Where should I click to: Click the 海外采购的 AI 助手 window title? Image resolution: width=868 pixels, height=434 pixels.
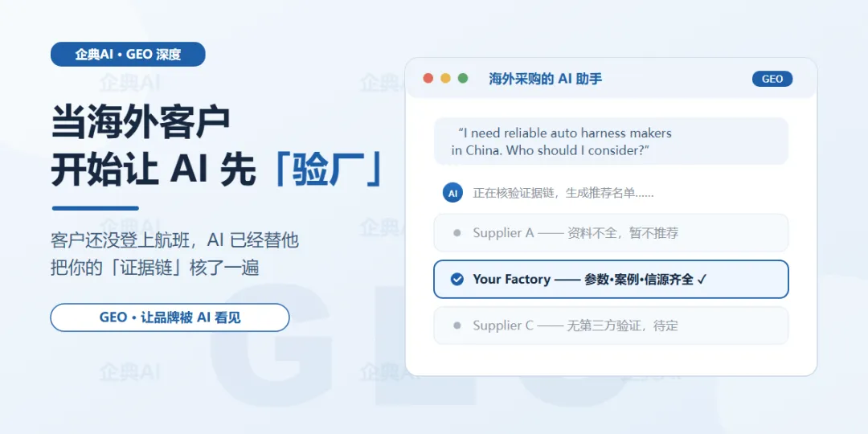(x=545, y=79)
